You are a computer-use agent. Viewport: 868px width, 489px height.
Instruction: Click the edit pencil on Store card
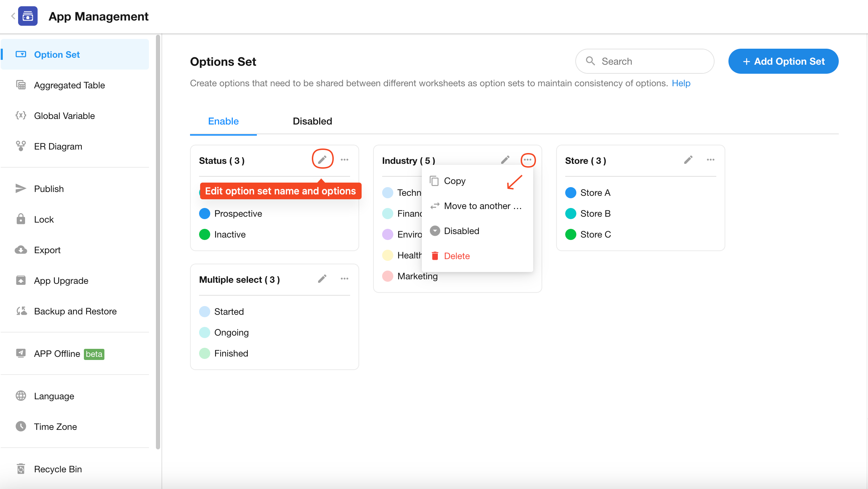click(x=688, y=160)
